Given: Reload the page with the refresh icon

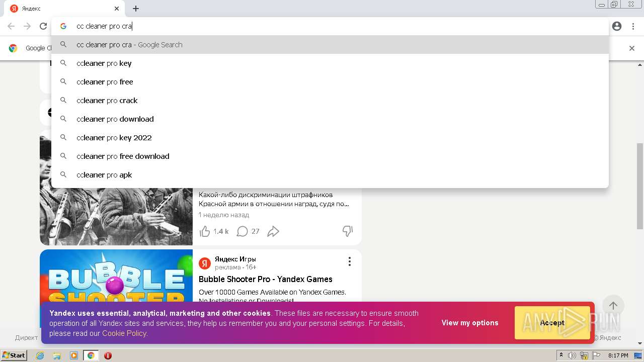Looking at the screenshot, I should (x=43, y=26).
